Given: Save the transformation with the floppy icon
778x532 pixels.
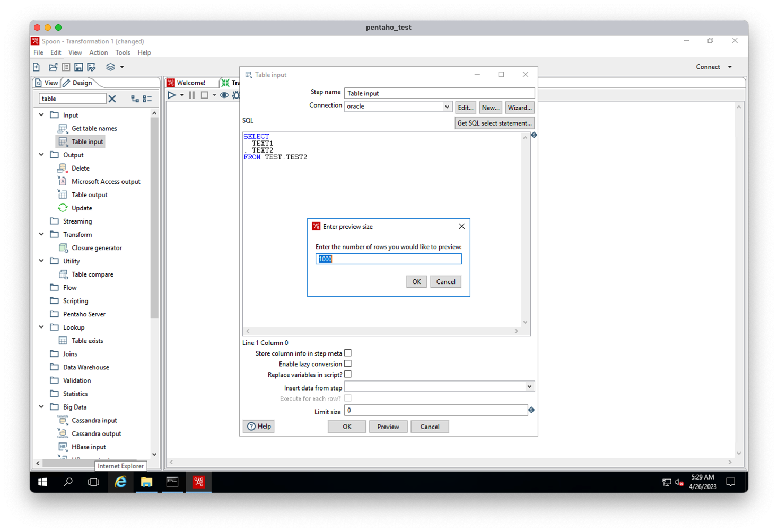Looking at the screenshot, I should (78, 67).
